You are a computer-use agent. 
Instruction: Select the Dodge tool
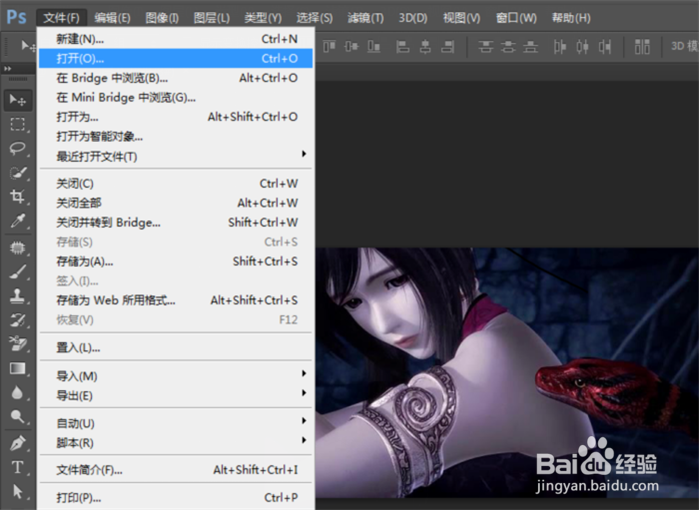pyautogui.click(x=18, y=416)
